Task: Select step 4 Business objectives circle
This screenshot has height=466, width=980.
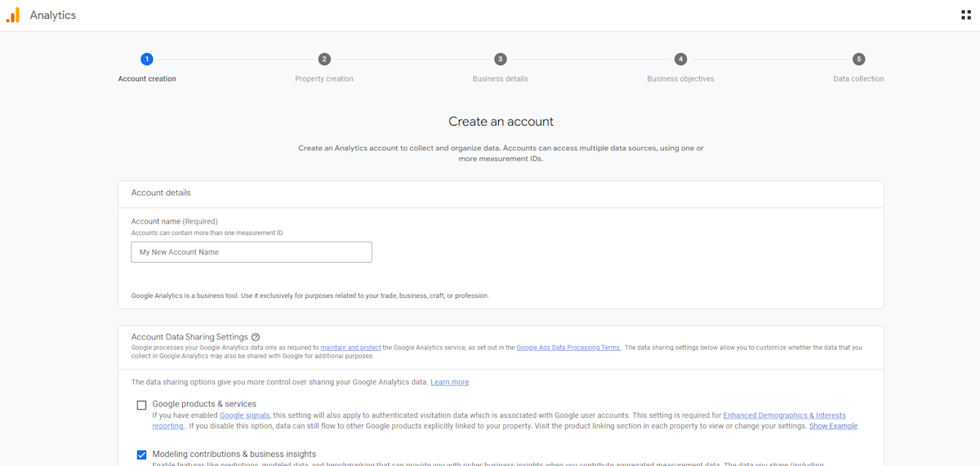Action: pyautogui.click(x=680, y=59)
